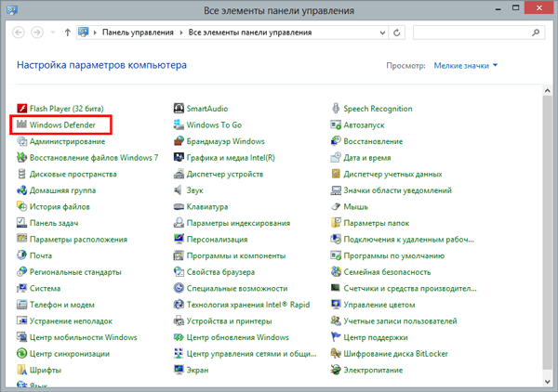Open the Автозапуск icon

(x=336, y=124)
